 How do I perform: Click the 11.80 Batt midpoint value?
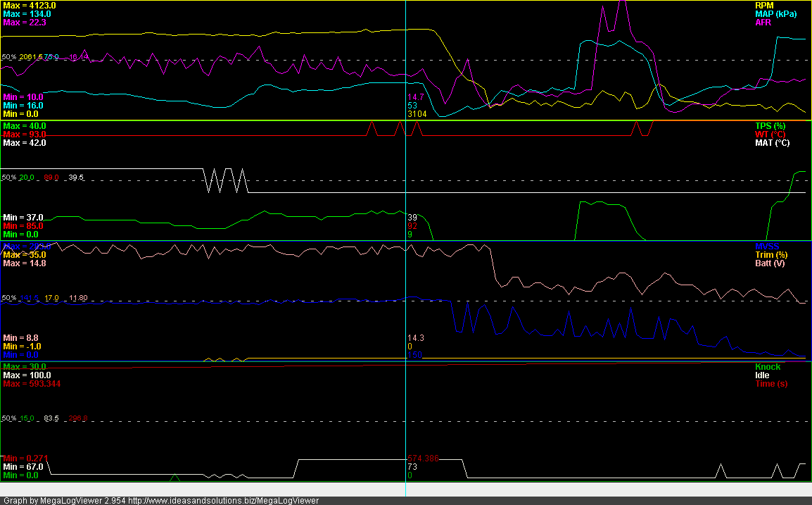click(x=78, y=298)
